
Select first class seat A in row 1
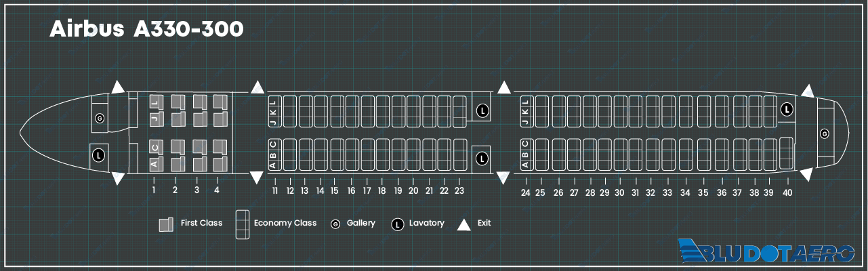(x=154, y=163)
